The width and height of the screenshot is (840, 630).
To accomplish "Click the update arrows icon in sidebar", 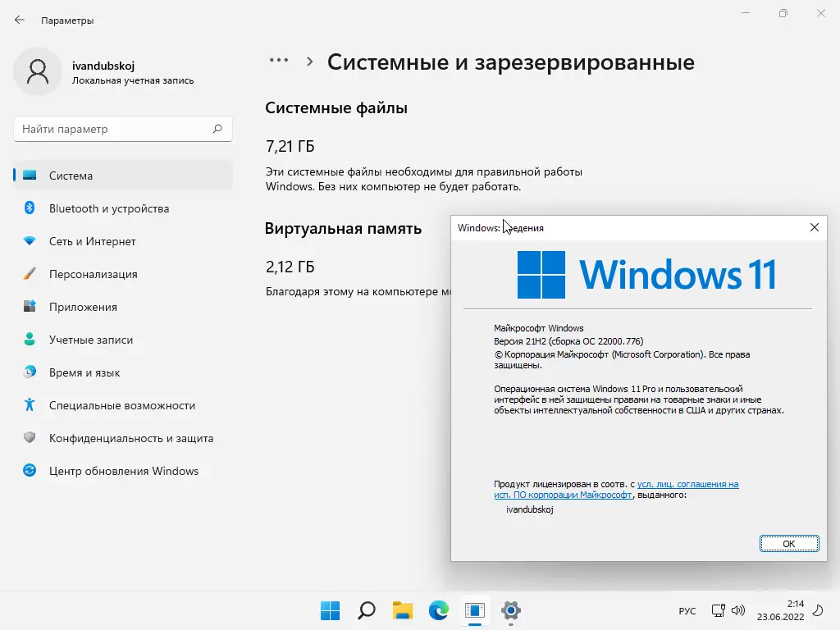I will 30,470.
